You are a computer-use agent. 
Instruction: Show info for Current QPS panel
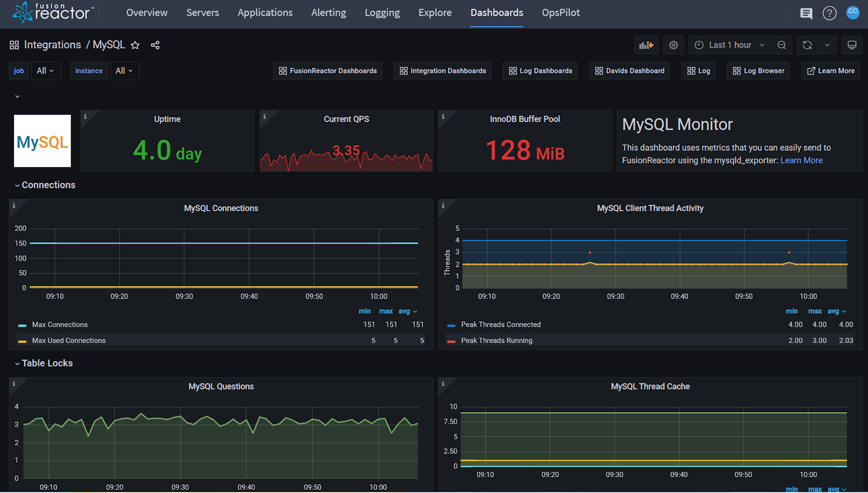pyautogui.click(x=264, y=116)
